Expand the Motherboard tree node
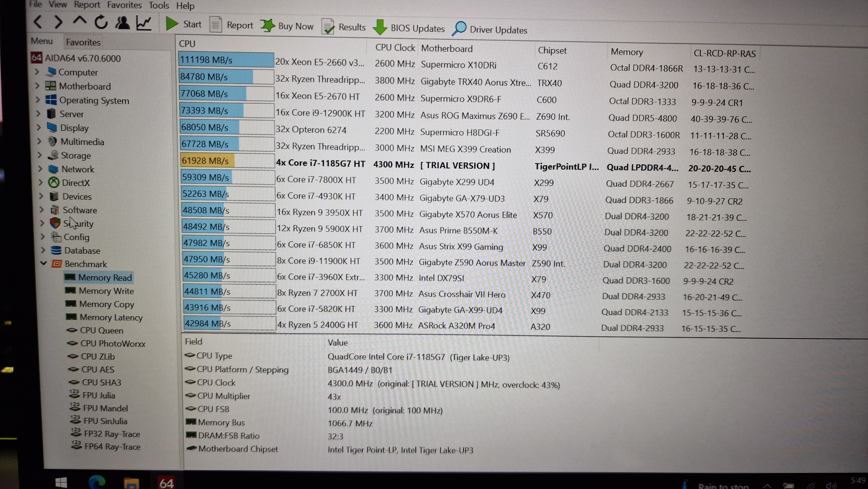Screen dimensions: 868x489 [37, 86]
